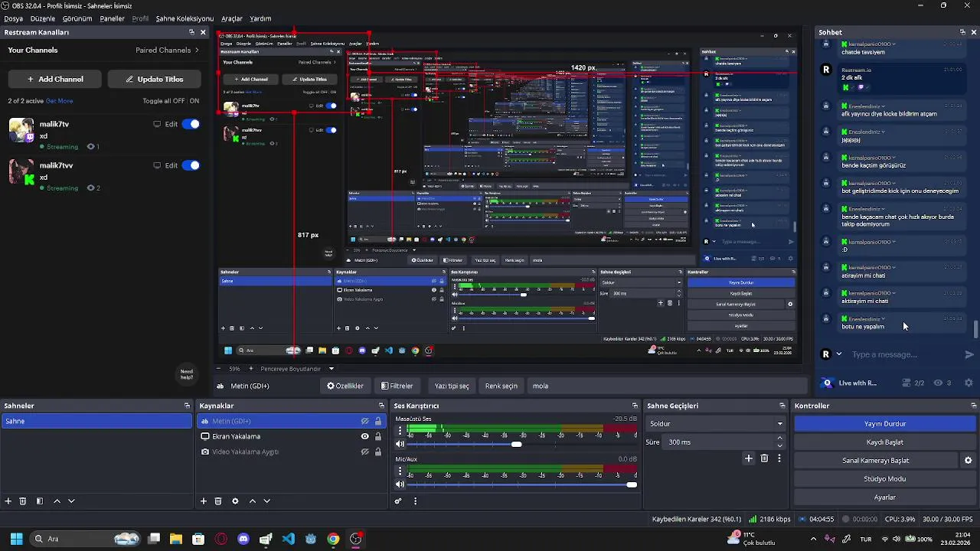The image size is (980, 551).
Task: Toggle the malik7tv channel switch
Action: click(191, 124)
